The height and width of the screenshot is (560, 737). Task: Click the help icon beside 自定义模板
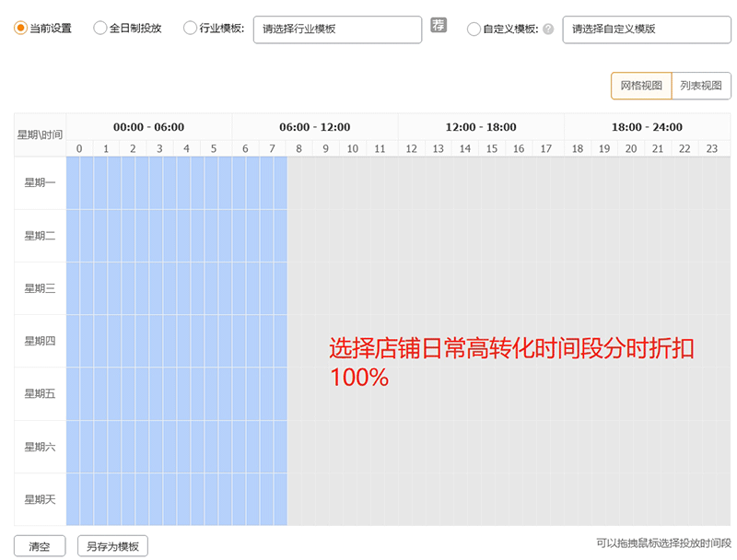point(548,29)
